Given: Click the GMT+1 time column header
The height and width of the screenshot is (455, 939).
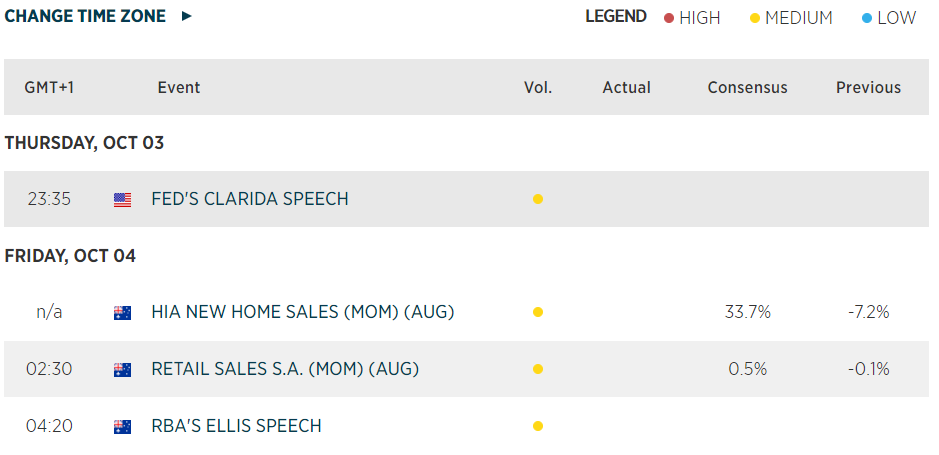Looking at the screenshot, I should 49,88.
